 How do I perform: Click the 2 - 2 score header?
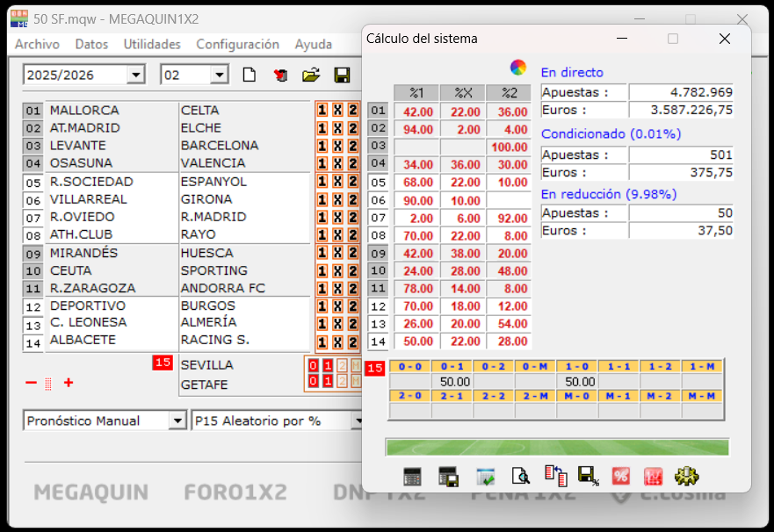pyautogui.click(x=494, y=396)
